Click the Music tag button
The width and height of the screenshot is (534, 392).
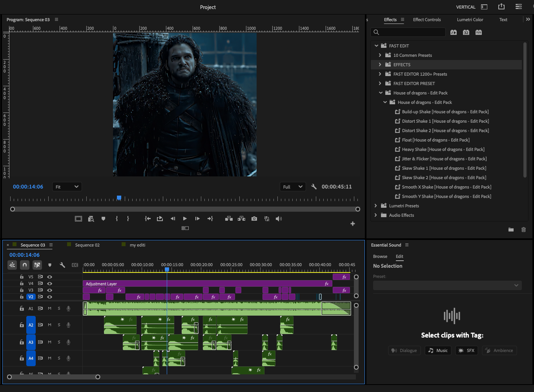438,350
